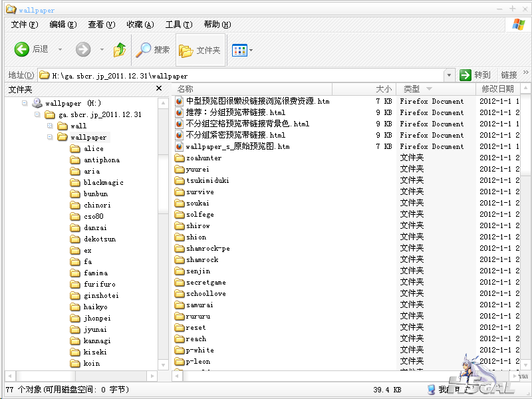Close the Folders side pane
The height and width of the screenshot is (399, 532).
tap(159, 88)
